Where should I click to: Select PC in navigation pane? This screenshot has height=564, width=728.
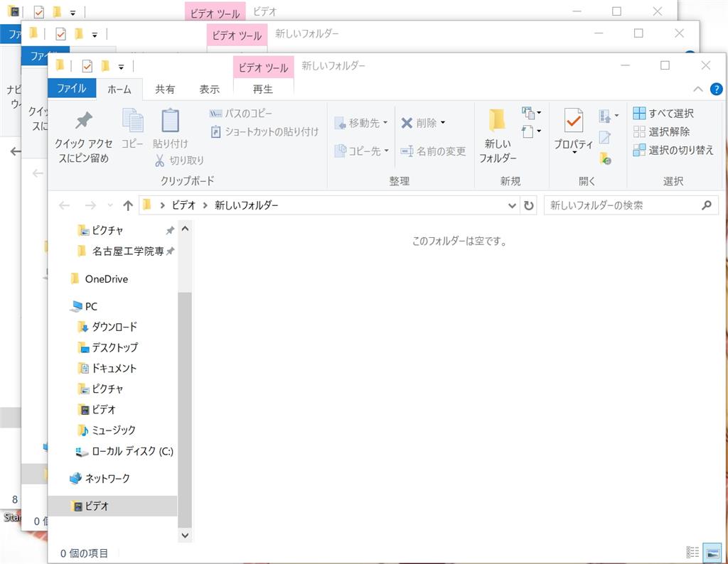pyautogui.click(x=84, y=306)
